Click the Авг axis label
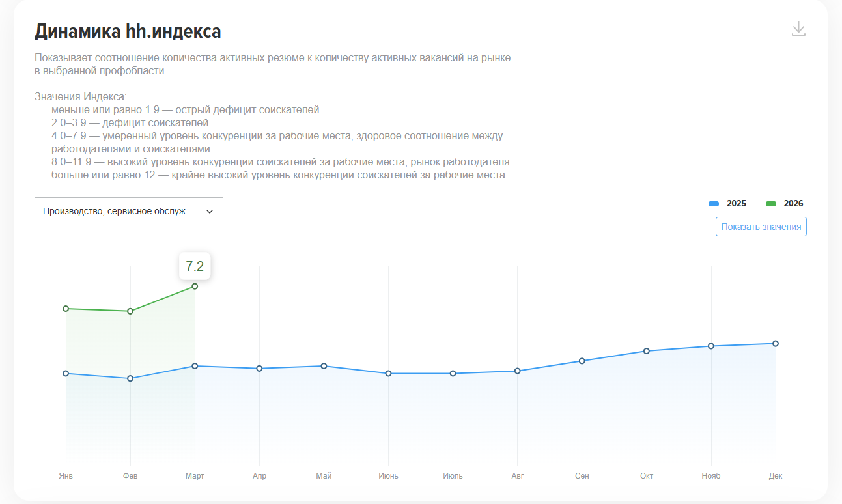Screen dimensions: 842x504 [517, 476]
